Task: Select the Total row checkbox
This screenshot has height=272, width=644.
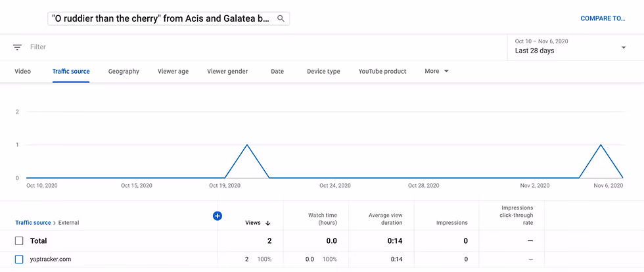Action: pos(19,241)
